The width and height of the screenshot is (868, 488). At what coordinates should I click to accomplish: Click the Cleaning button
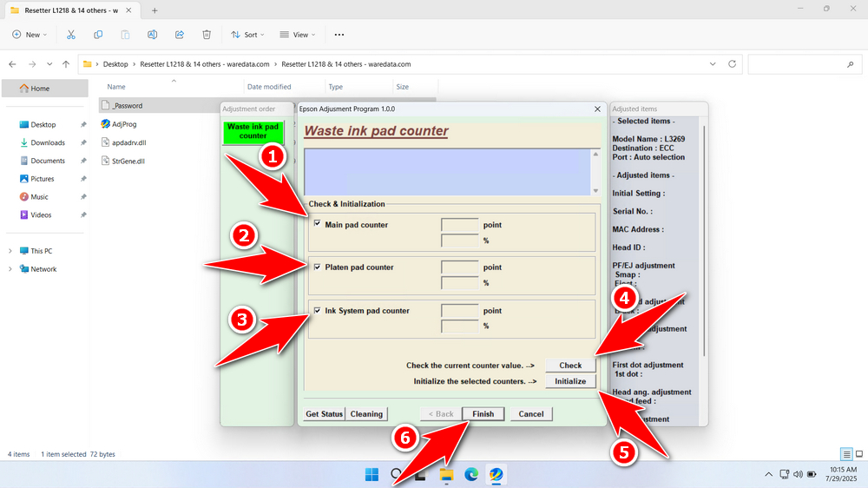(x=366, y=414)
